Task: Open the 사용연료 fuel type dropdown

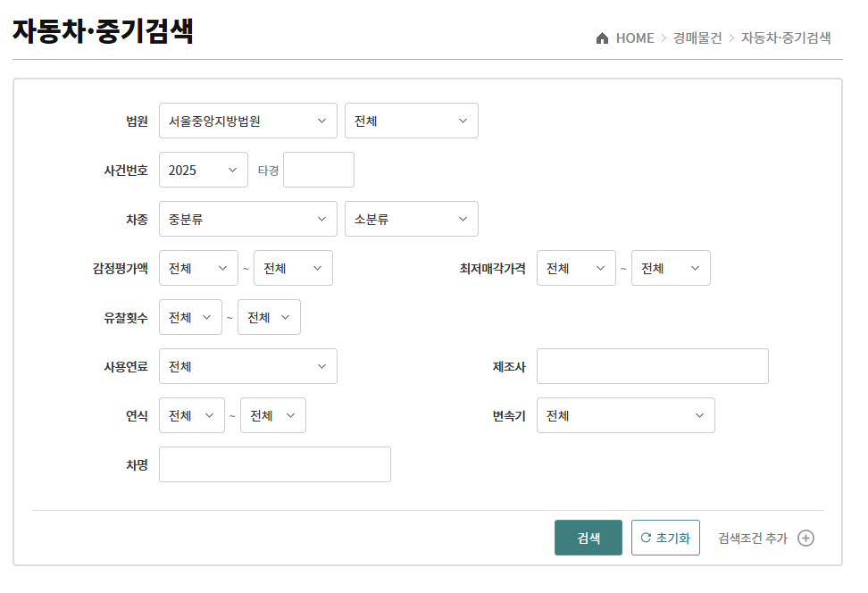Action: [x=248, y=366]
